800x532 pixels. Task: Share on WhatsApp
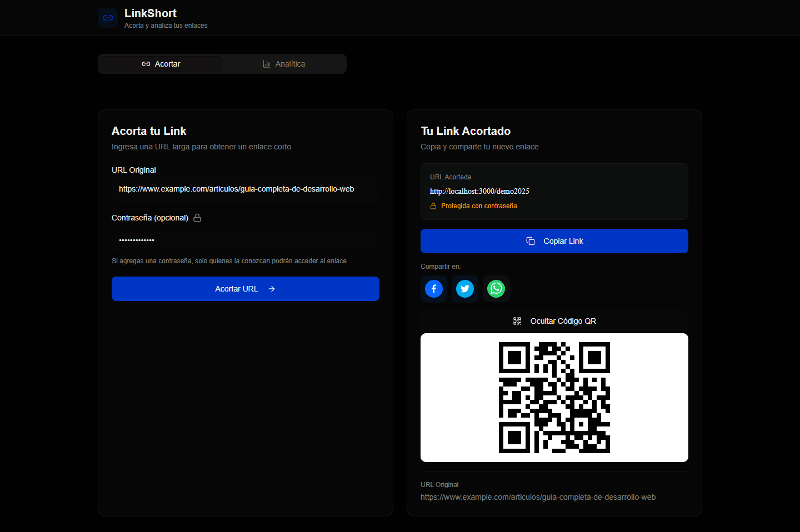(496, 289)
